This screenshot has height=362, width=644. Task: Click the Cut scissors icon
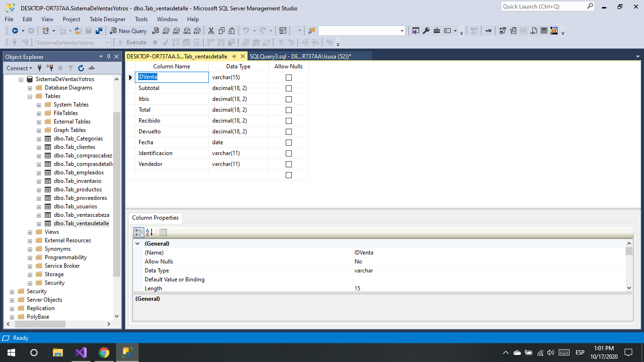(x=211, y=31)
